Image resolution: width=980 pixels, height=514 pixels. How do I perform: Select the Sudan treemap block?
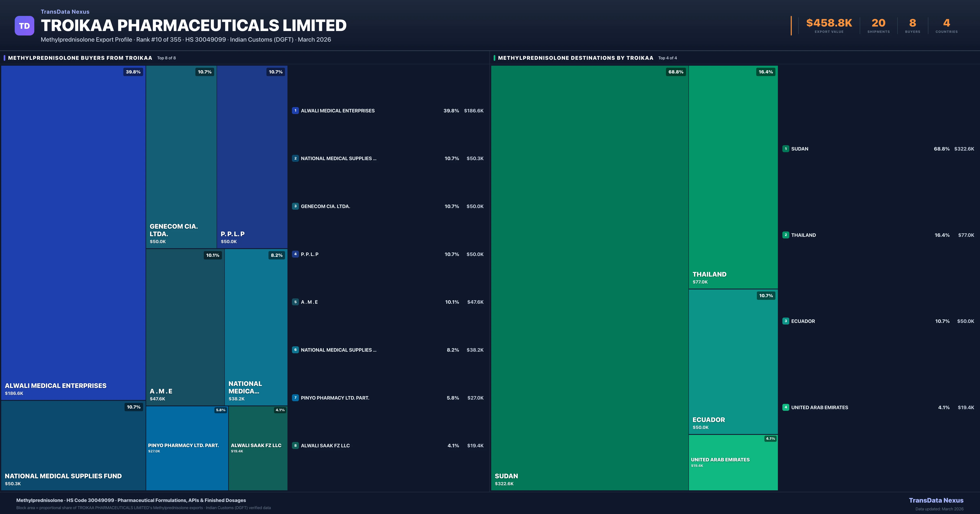(589, 278)
